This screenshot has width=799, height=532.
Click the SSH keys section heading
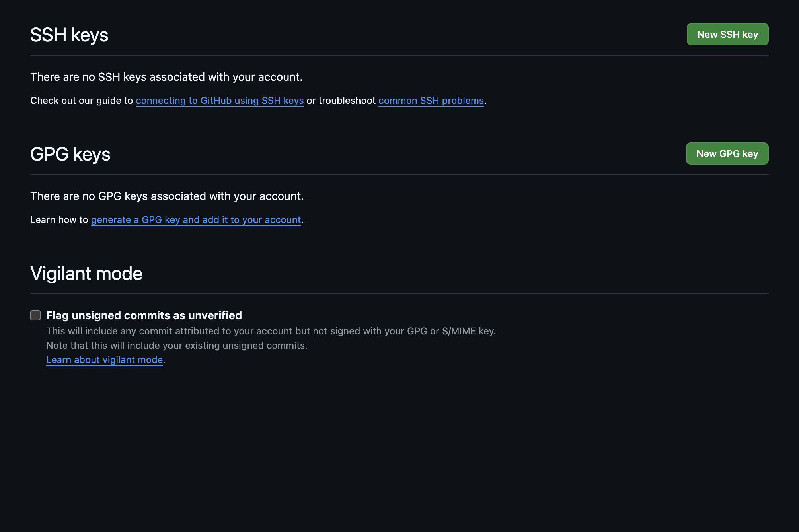69,35
